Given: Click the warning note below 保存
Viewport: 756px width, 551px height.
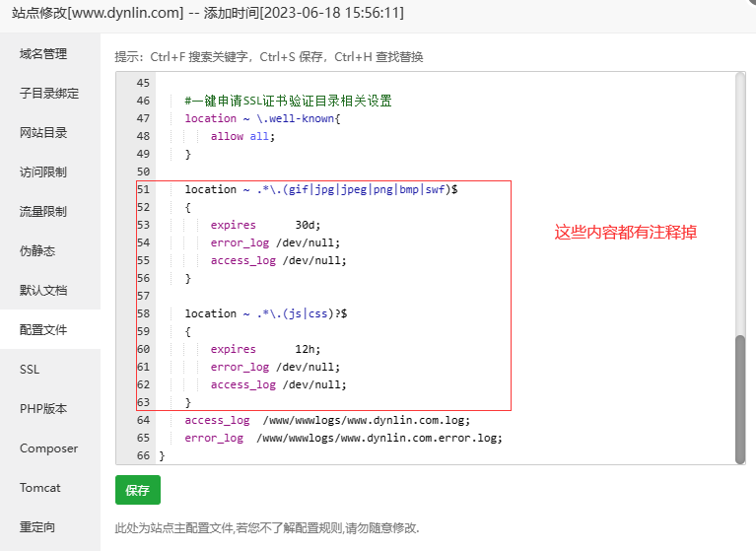Looking at the screenshot, I should [x=267, y=528].
